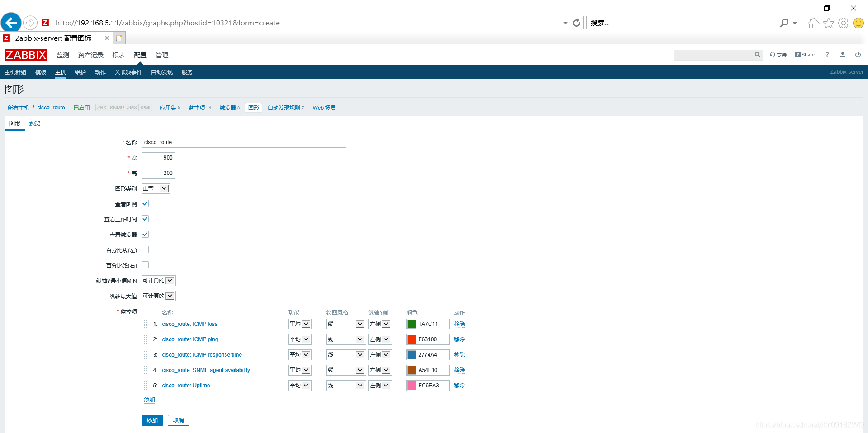Open the 资产记录 top menu
The width and height of the screenshot is (868, 433).
tap(91, 55)
